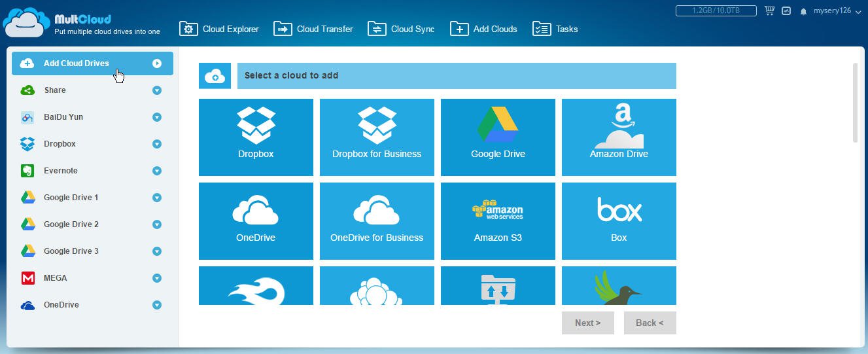Click the vertical scrollbar thumb

point(855,102)
